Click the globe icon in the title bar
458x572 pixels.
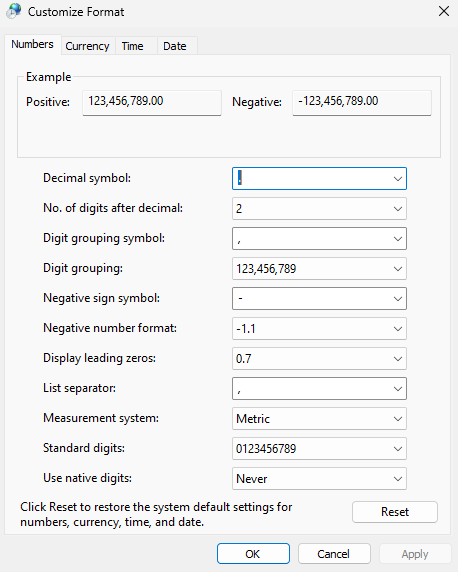click(x=14, y=11)
